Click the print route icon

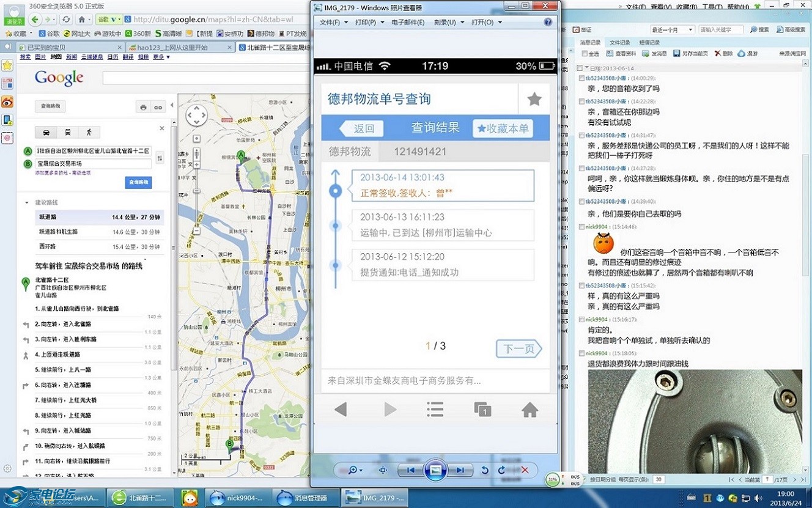tap(143, 107)
